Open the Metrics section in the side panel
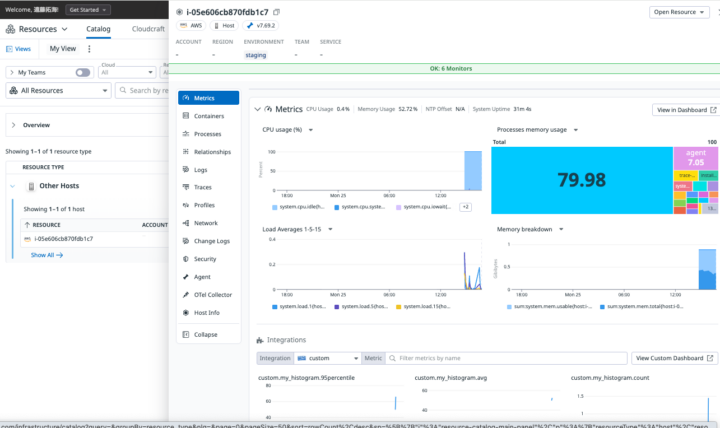Image resolution: width=720 pixels, height=428 pixels. click(x=208, y=98)
